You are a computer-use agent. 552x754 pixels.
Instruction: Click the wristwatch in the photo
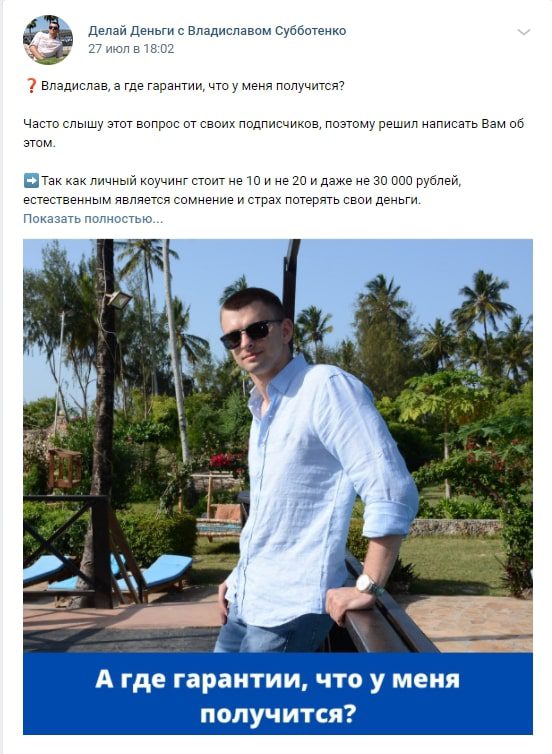coord(367,584)
